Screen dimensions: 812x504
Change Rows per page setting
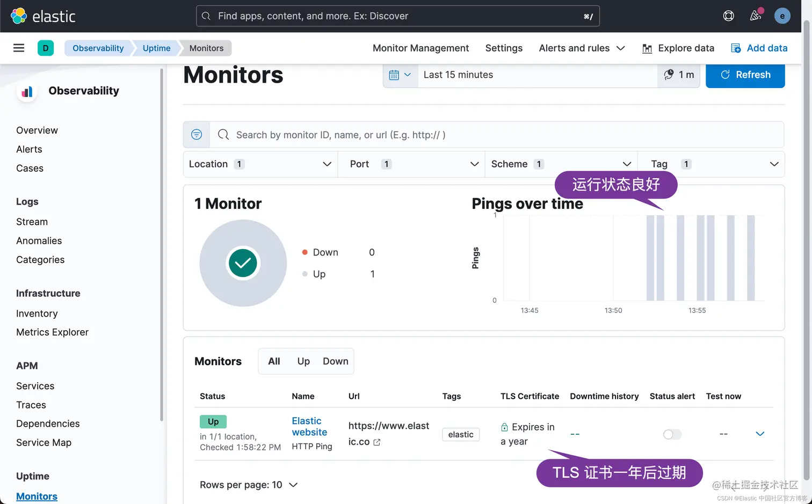249,485
